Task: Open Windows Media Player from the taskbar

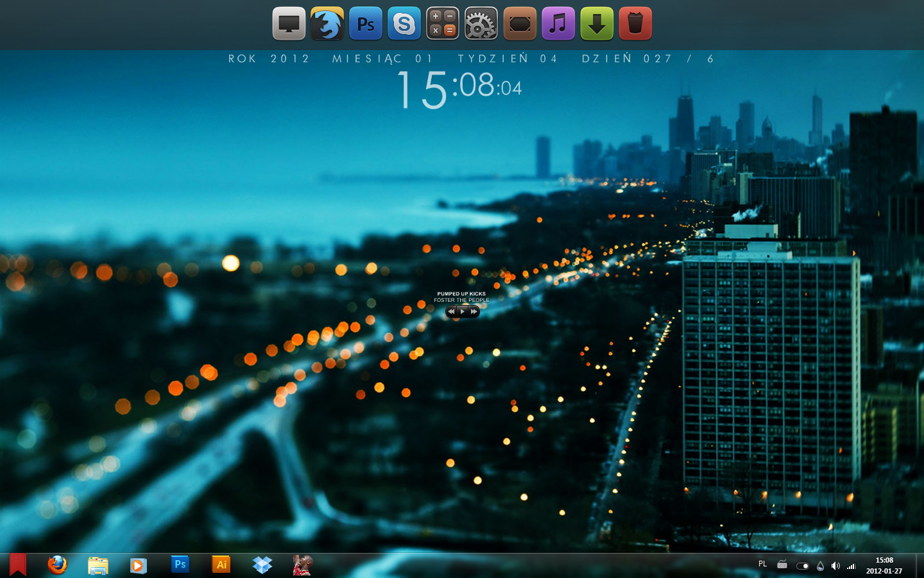Action: (x=139, y=565)
